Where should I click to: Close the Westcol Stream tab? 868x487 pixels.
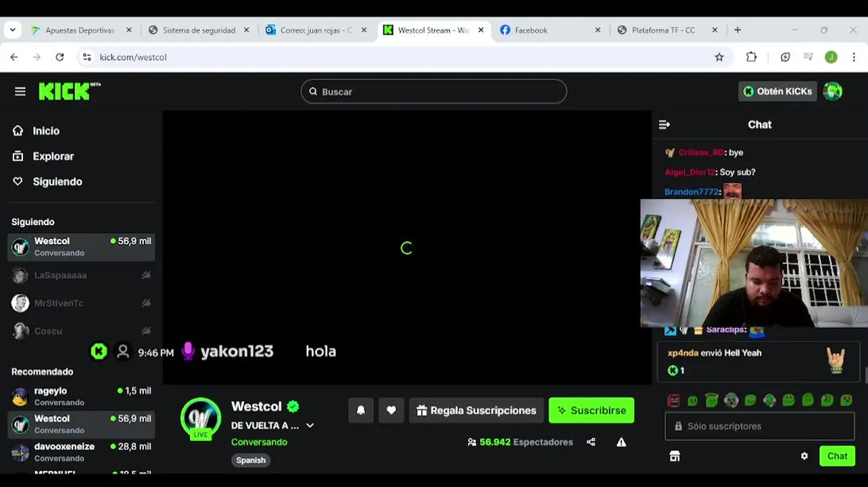(481, 30)
